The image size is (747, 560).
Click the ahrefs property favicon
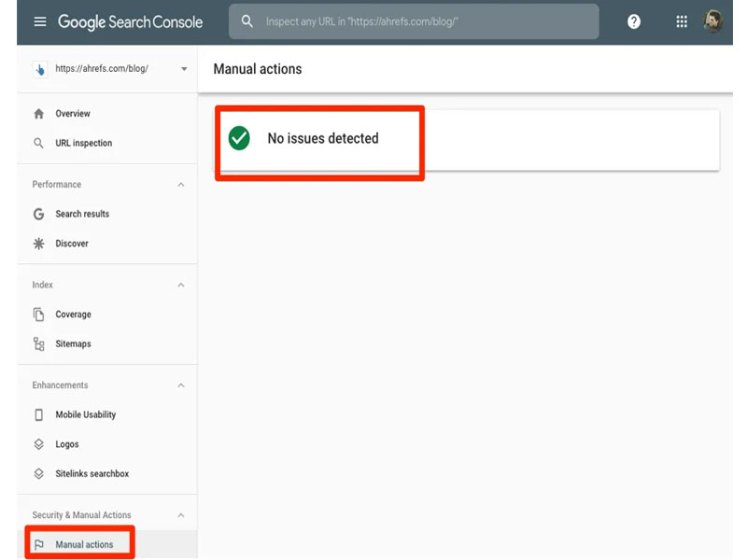pyautogui.click(x=40, y=69)
